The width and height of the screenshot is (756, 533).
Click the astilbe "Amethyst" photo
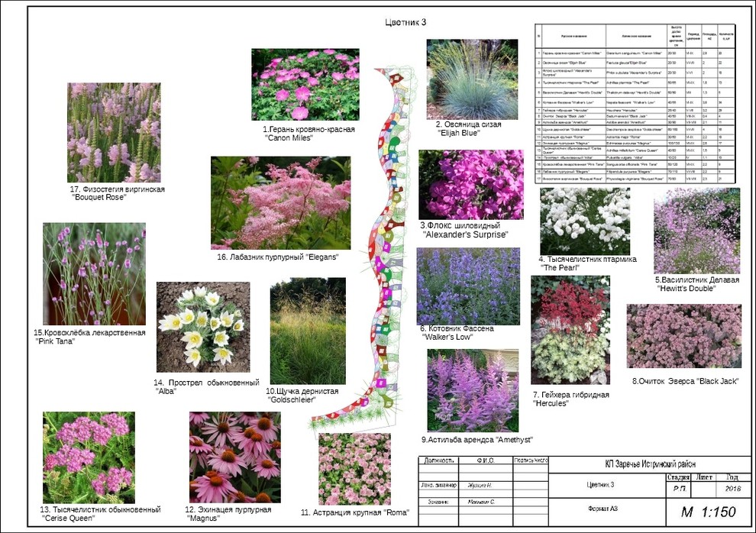(472, 390)
